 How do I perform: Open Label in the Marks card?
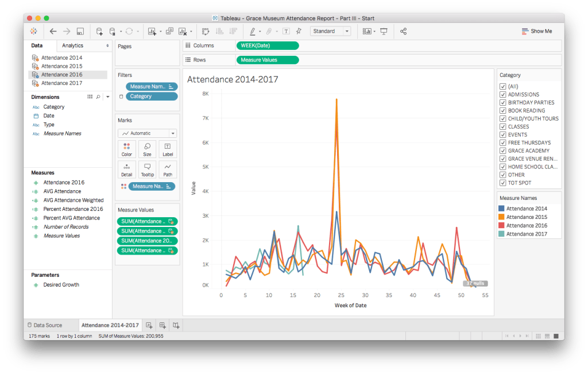pos(168,149)
